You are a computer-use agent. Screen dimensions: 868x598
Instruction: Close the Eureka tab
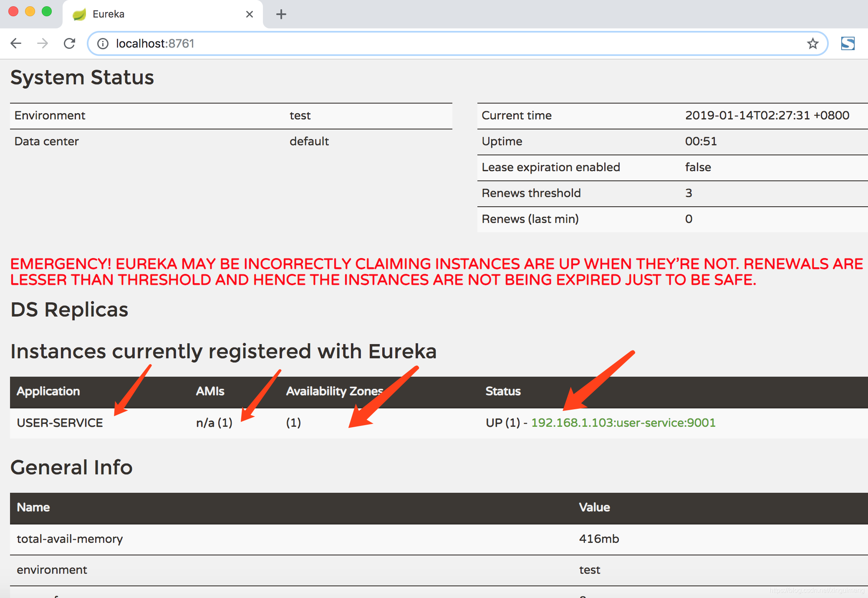click(x=250, y=14)
